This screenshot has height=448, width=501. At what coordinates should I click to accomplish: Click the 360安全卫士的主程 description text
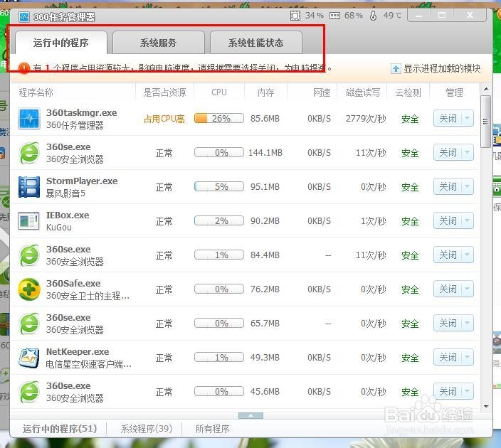[88, 296]
